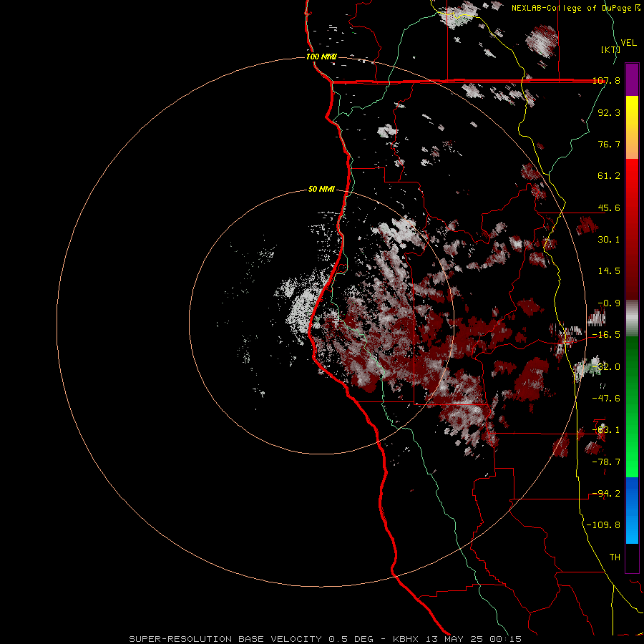Click the purple segment of the velocity color bar
Viewport: 644px width, 644px height.
(x=632, y=79)
